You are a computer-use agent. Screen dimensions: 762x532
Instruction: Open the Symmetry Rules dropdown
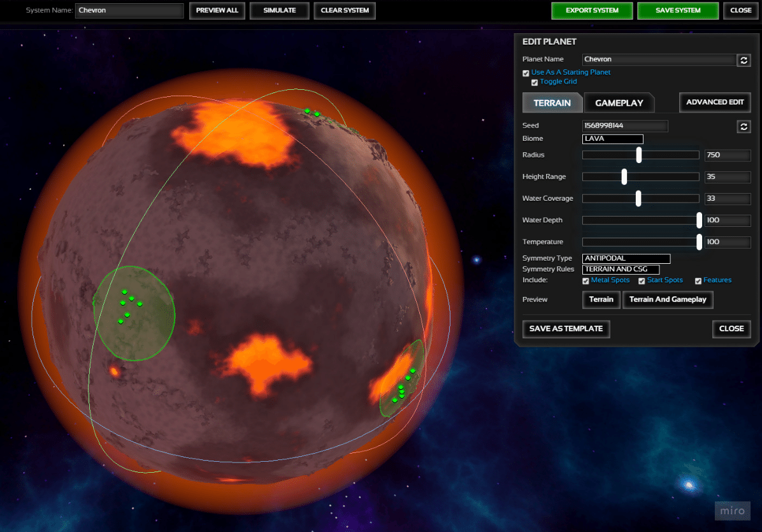[621, 269]
